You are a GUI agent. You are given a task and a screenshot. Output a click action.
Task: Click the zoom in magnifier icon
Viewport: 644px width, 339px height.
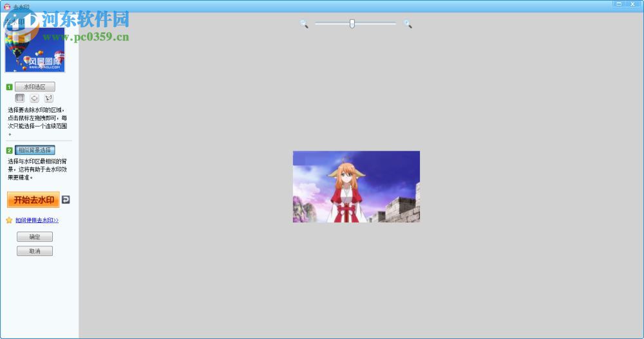[x=408, y=24]
